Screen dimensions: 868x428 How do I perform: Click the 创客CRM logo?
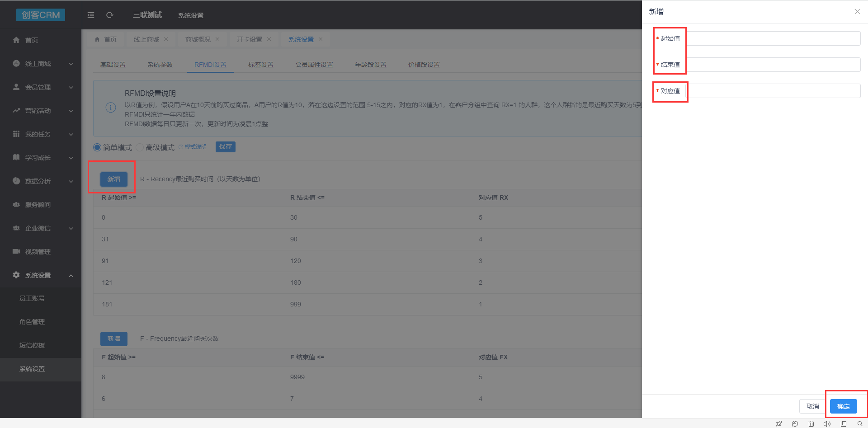pos(41,15)
